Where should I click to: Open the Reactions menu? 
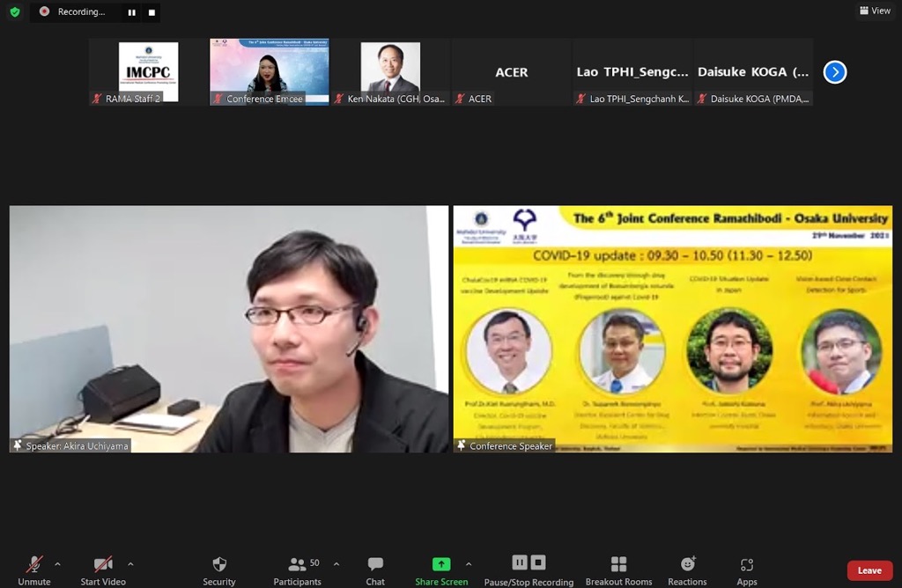pyautogui.click(x=687, y=570)
